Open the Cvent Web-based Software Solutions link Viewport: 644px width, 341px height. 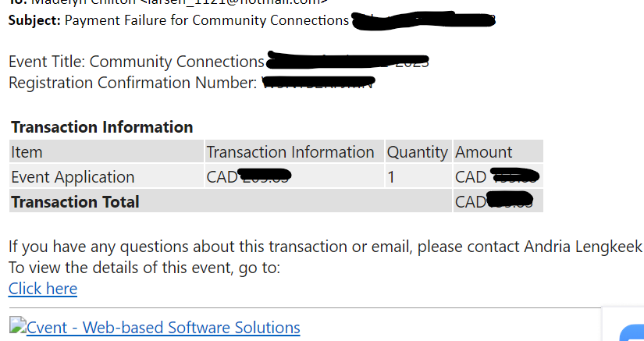tap(163, 328)
